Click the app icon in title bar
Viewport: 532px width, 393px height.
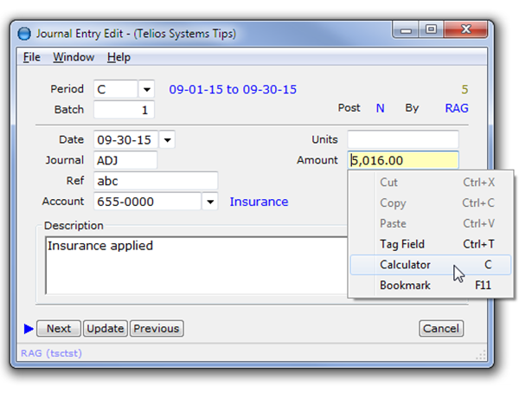[x=24, y=34]
